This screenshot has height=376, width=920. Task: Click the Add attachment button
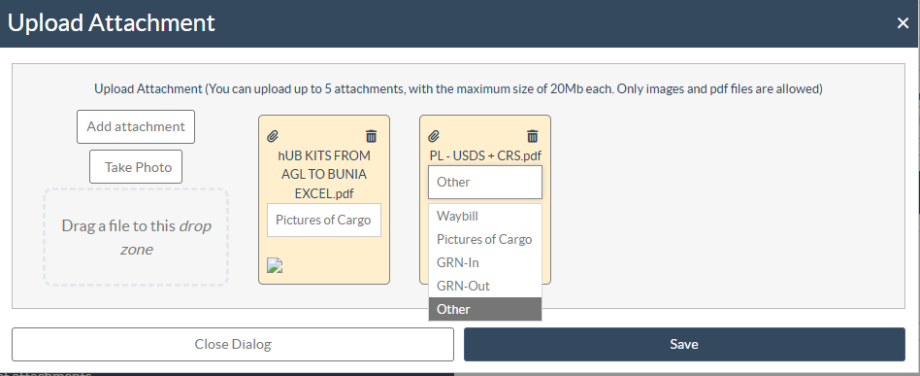pos(136,127)
